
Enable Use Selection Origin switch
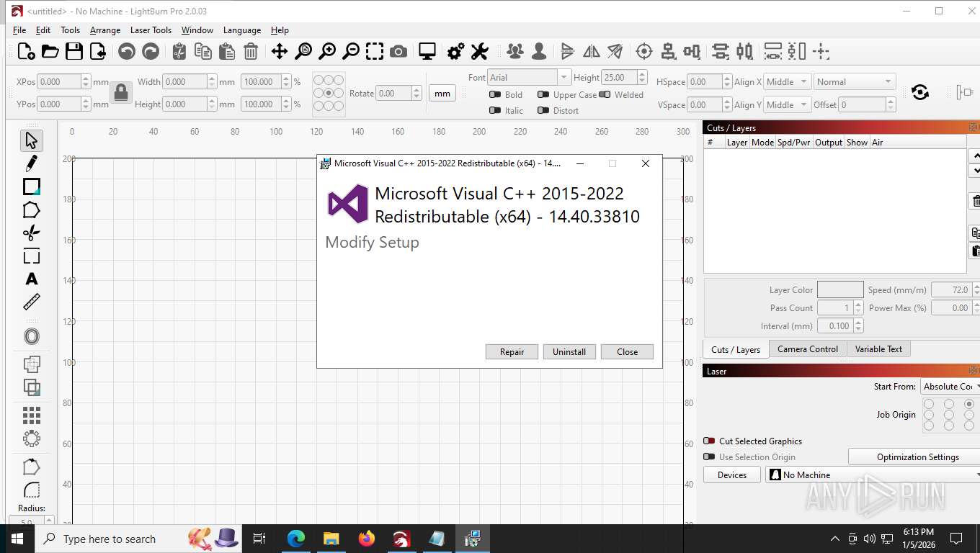pyautogui.click(x=709, y=457)
